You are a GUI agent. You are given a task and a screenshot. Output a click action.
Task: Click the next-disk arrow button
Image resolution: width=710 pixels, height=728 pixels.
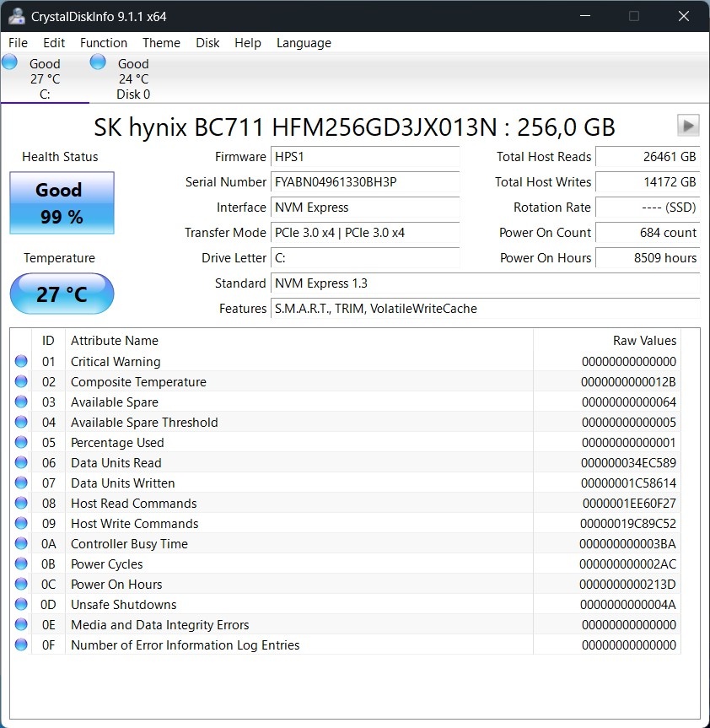(688, 125)
